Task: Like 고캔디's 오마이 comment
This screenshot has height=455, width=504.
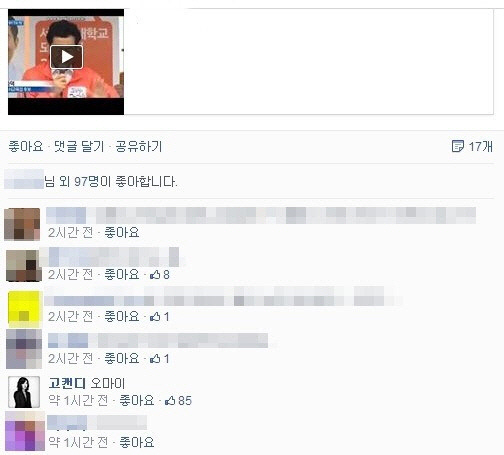Action: pos(137,400)
